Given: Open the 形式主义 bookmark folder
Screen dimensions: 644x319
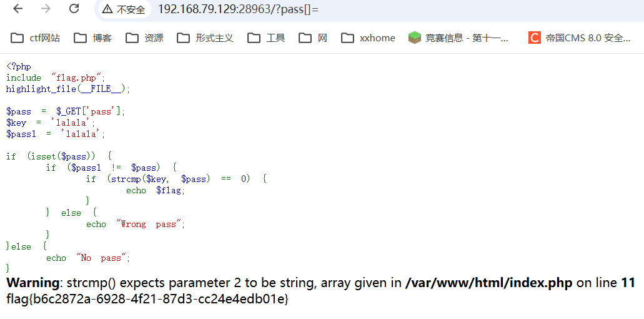Looking at the screenshot, I should (x=206, y=38).
